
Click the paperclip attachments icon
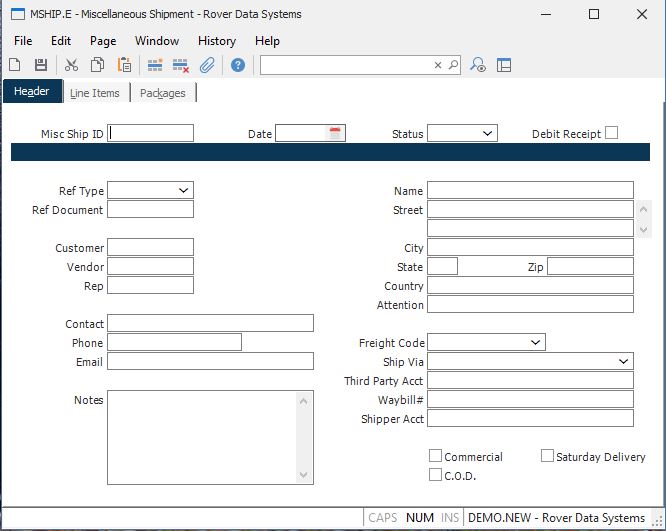click(207, 65)
